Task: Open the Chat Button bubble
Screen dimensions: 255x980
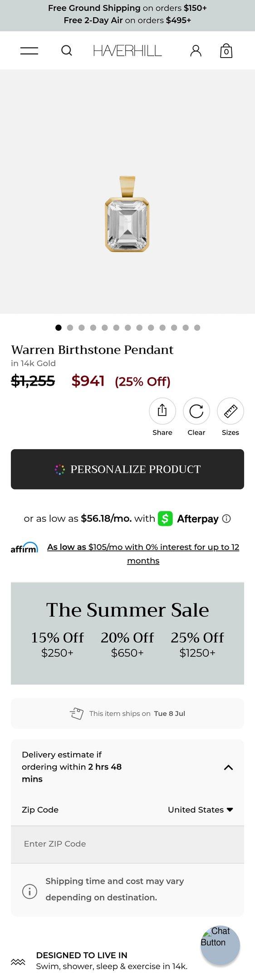Action: point(220,946)
